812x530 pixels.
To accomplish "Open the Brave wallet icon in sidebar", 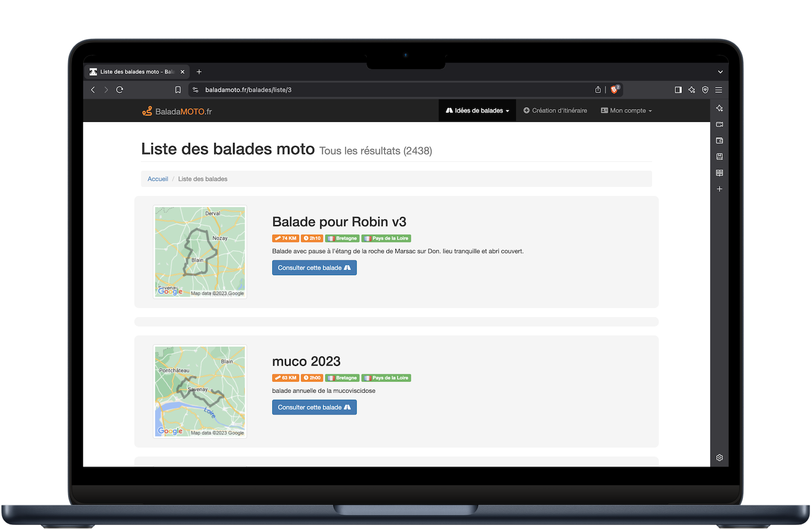I will point(719,140).
